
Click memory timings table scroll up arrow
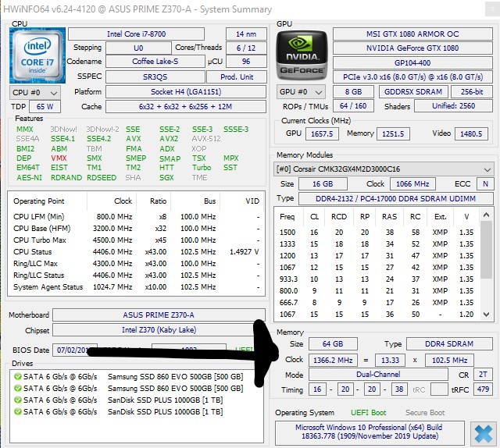coord(486,215)
